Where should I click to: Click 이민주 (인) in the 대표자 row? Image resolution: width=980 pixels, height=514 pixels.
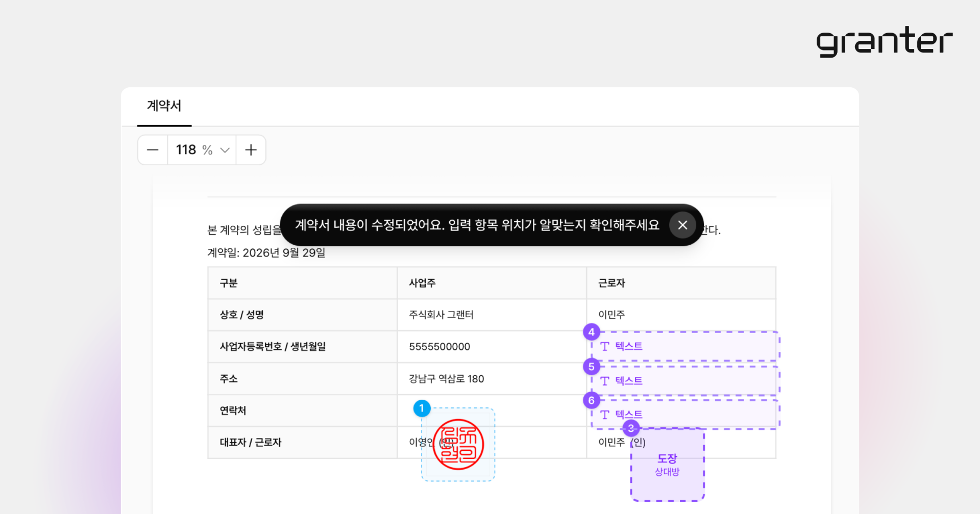tap(622, 442)
